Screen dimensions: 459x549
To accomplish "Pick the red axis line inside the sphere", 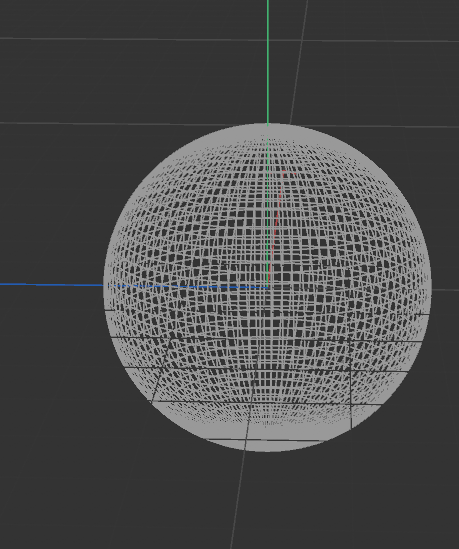I will click(x=277, y=224).
